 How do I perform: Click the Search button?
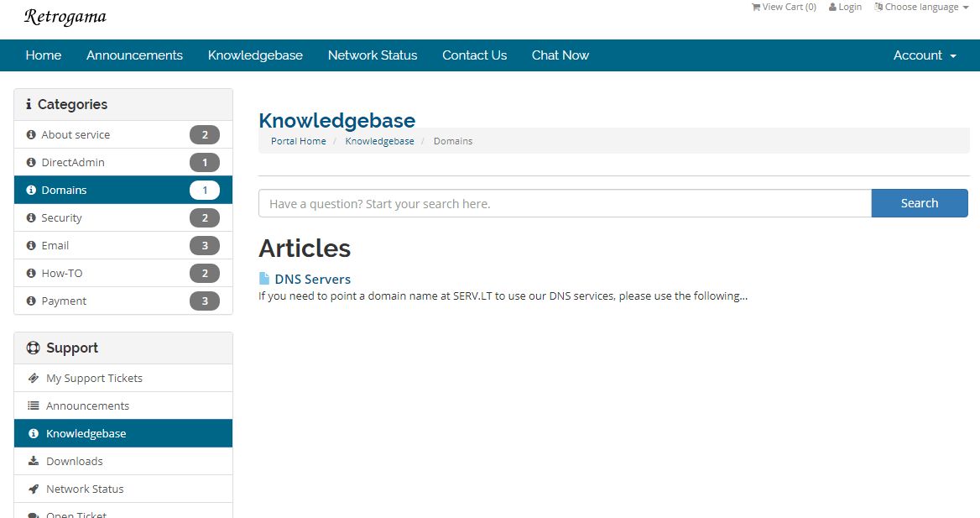(x=920, y=203)
